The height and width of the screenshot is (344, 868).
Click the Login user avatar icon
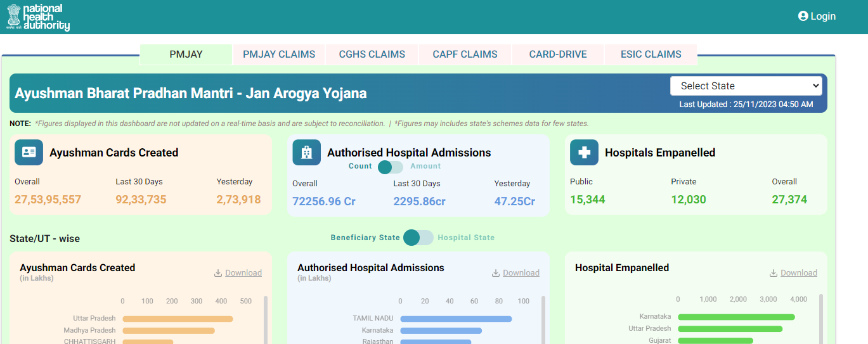pyautogui.click(x=803, y=16)
